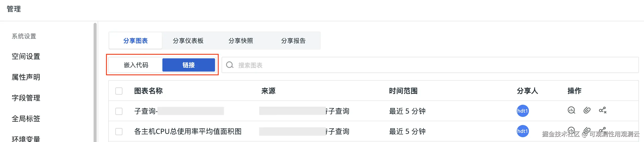Switch to the 分享仪表板 tab
Screen dimensions: 644x142
(x=188, y=41)
